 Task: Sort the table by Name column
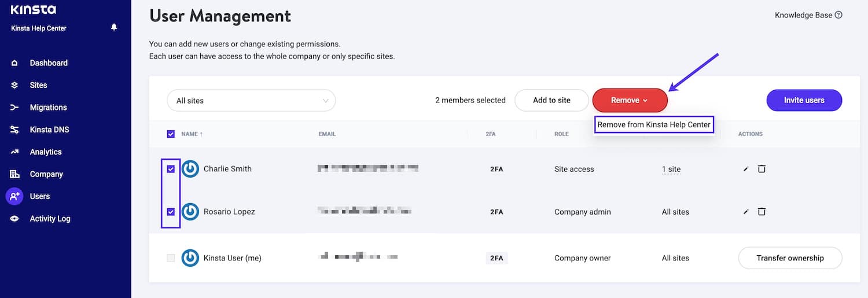coord(192,134)
